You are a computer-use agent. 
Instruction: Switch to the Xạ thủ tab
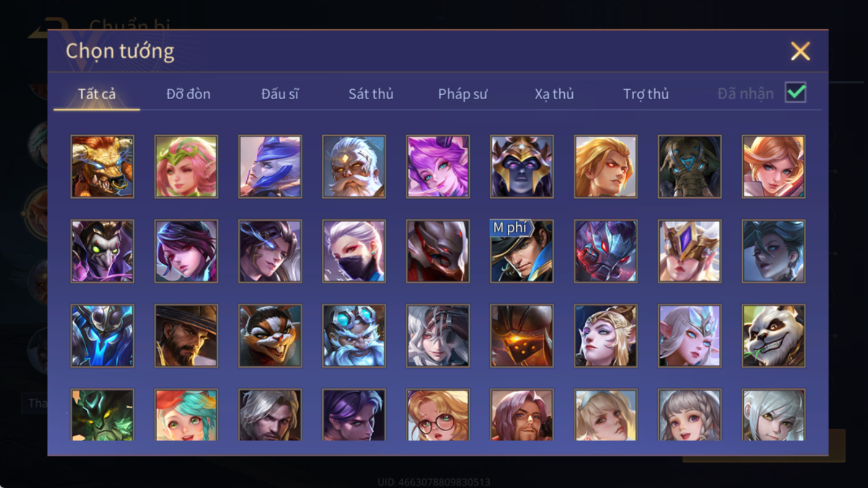tap(554, 94)
